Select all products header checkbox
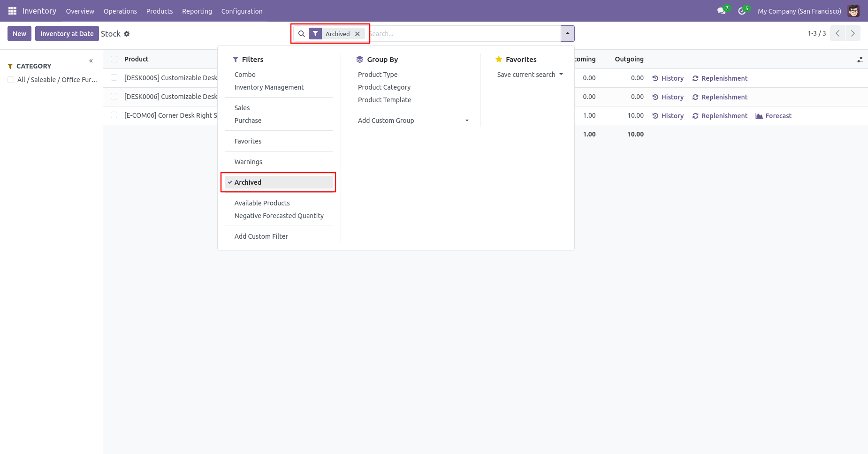 (114, 59)
